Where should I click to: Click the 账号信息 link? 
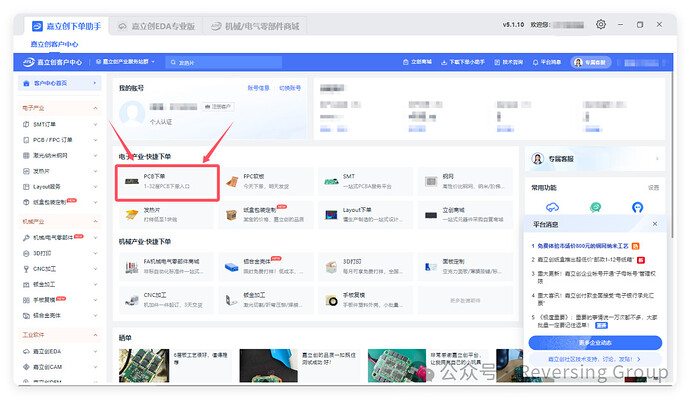pyautogui.click(x=258, y=88)
